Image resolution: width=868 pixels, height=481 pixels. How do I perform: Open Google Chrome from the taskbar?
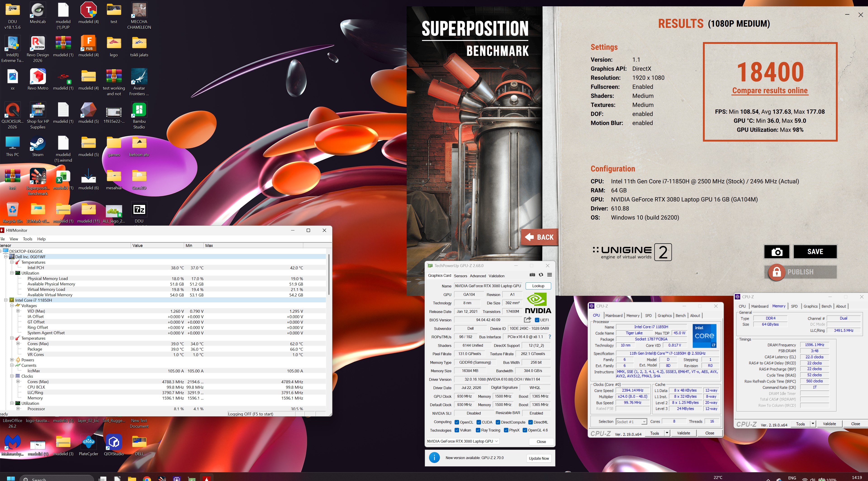coord(147,479)
